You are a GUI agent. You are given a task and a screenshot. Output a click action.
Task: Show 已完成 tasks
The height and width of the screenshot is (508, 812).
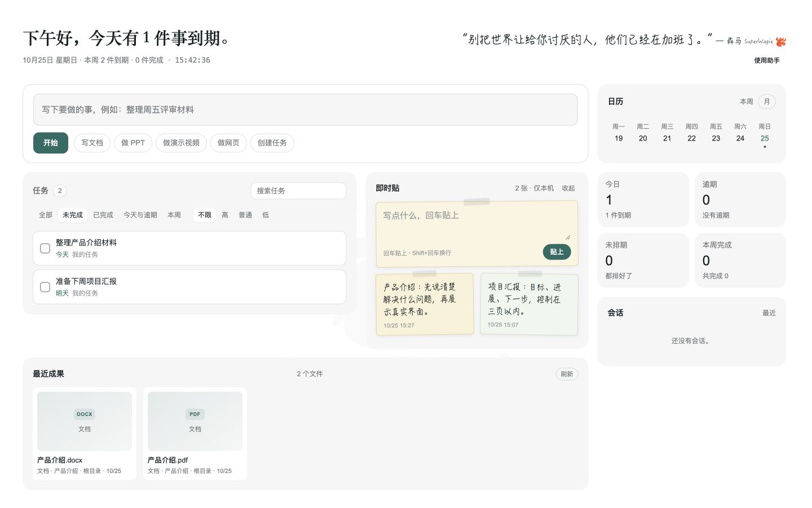pos(103,215)
